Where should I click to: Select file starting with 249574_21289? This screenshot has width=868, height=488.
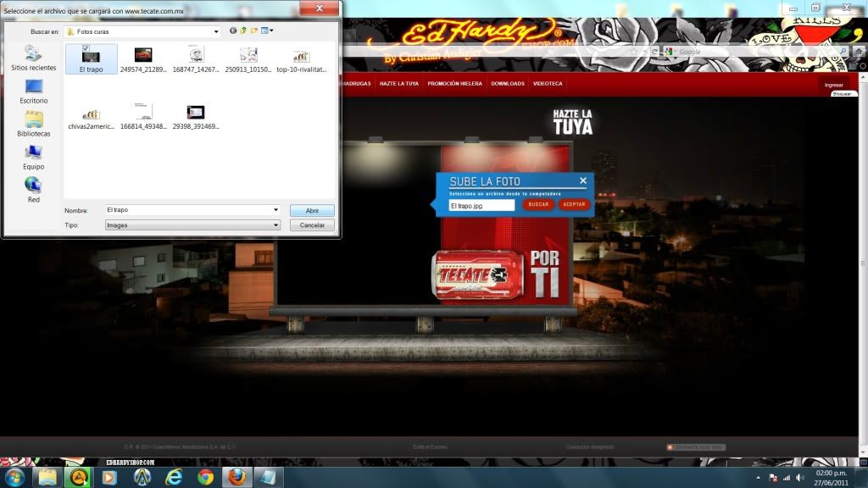coord(143,60)
